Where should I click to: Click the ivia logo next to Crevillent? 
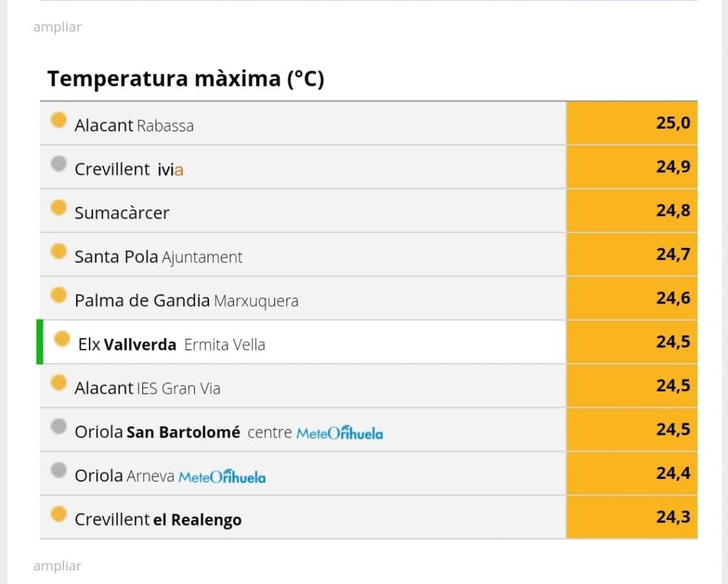(171, 170)
